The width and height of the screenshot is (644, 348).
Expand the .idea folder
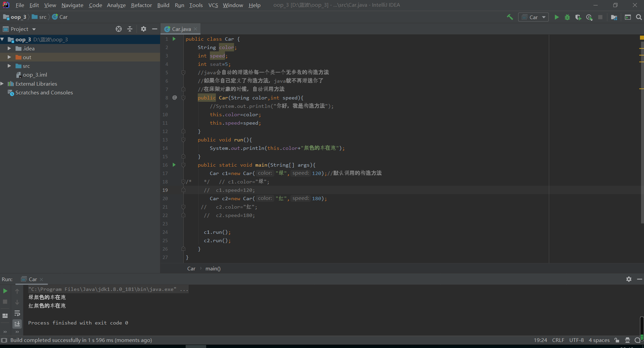(9, 48)
